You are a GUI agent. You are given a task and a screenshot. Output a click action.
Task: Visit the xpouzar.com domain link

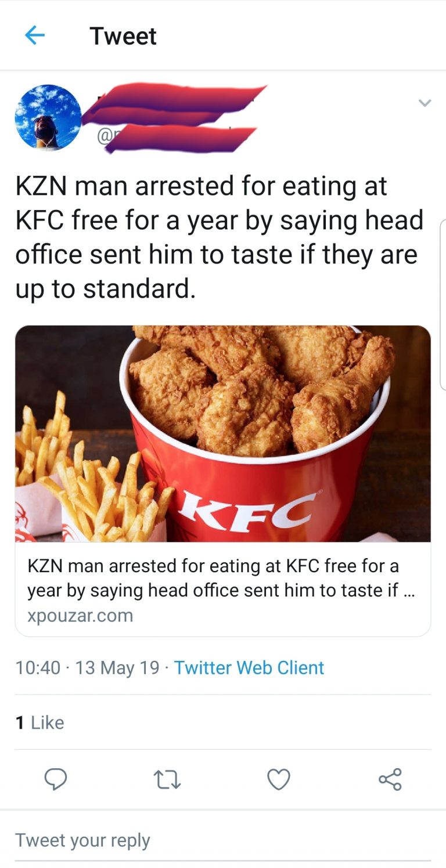click(81, 615)
